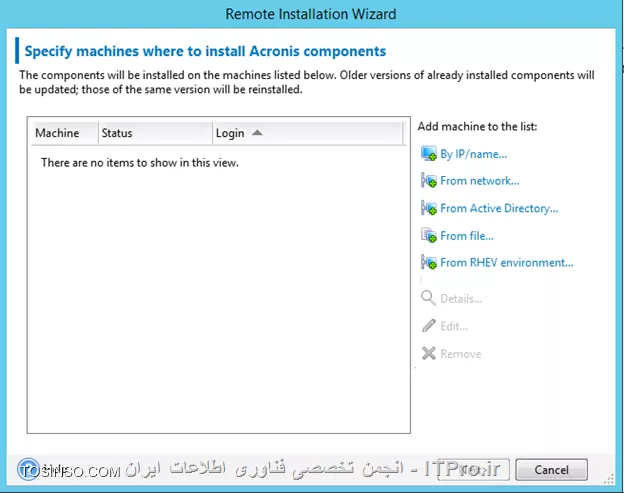Sort list by the Status column
This screenshot has height=493, width=624.
pos(155,133)
